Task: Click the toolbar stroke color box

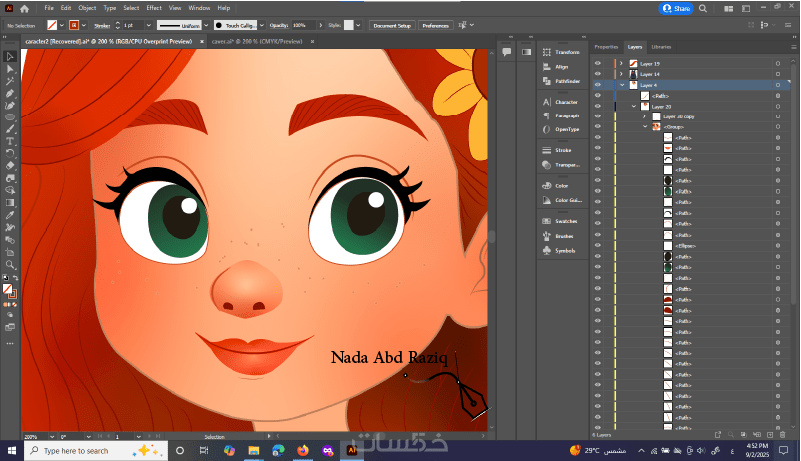Action: coord(12,294)
